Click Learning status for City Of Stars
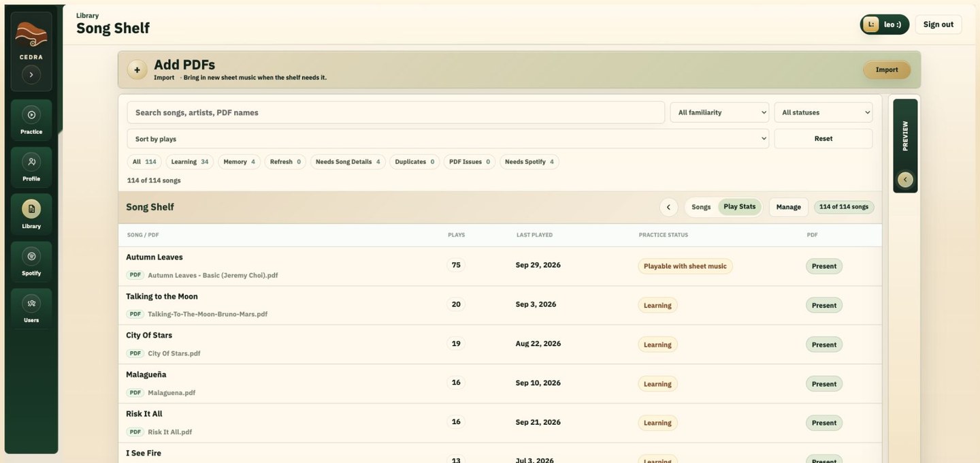The image size is (980, 463). [x=657, y=345]
